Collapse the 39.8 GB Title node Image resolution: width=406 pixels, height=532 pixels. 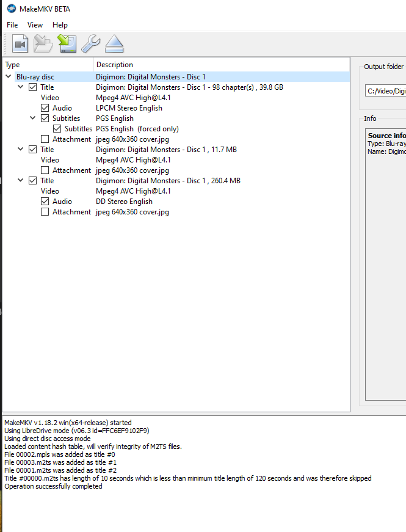[20, 87]
